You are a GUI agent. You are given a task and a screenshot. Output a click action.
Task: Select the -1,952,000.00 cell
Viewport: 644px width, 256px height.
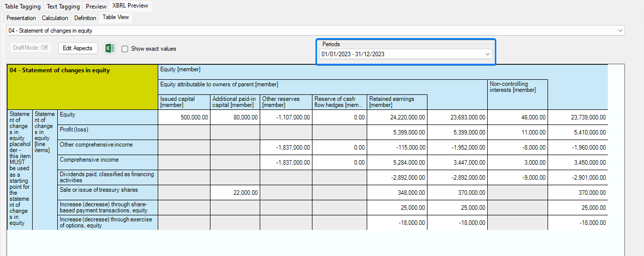(x=457, y=147)
